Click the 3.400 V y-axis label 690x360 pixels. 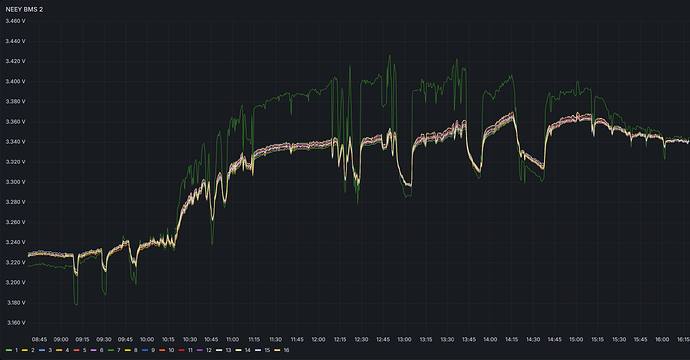coord(15,81)
